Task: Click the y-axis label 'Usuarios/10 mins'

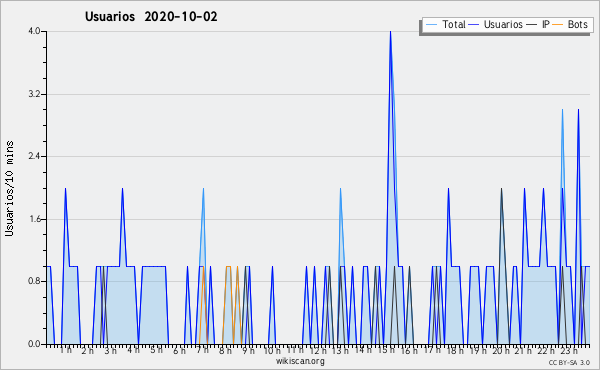Action: pos(9,189)
